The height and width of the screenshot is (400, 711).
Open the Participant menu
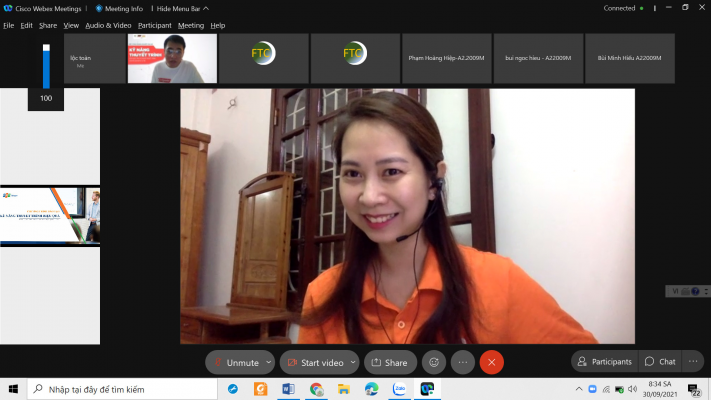(x=154, y=25)
